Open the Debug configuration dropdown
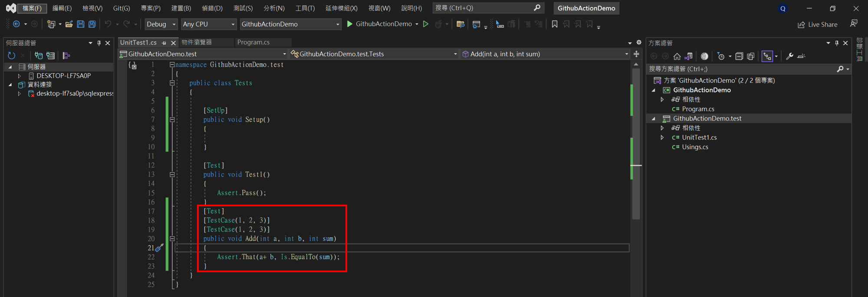868x297 pixels. pos(161,24)
